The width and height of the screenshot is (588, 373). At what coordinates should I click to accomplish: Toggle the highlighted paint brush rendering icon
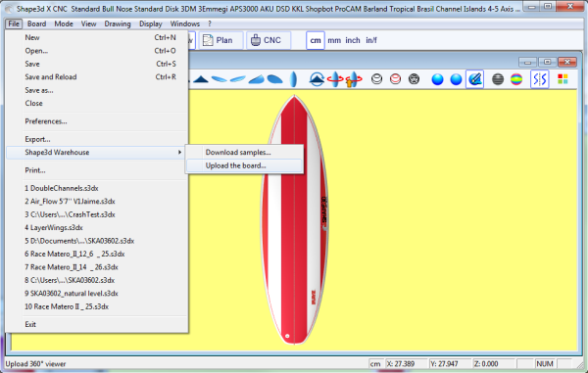tap(474, 79)
